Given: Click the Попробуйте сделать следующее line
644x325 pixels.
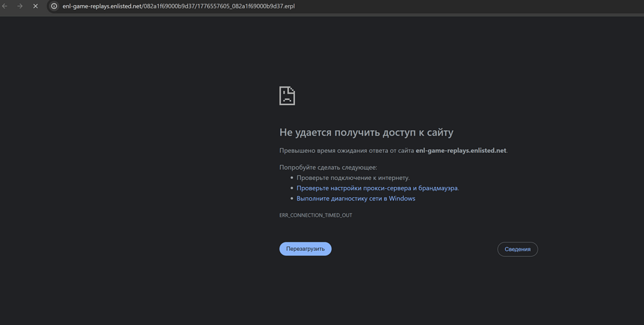Looking at the screenshot, I should click(328, 168).
